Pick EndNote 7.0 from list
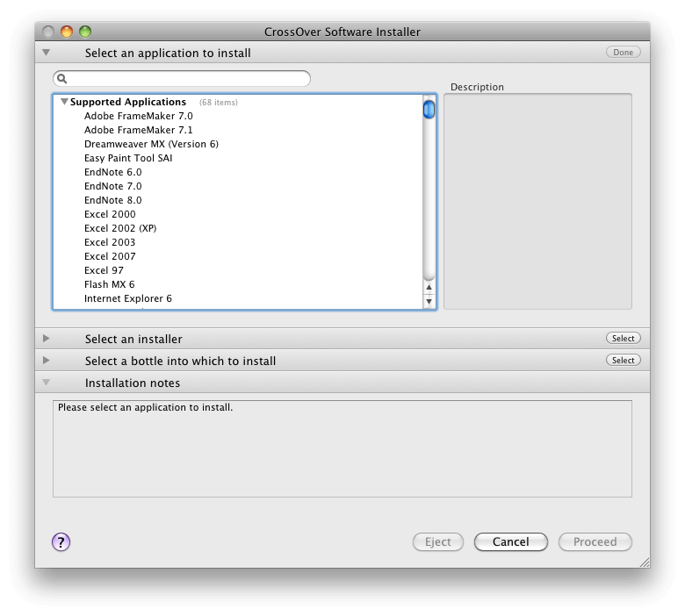685x616 pixels. (x=112, y=186)
